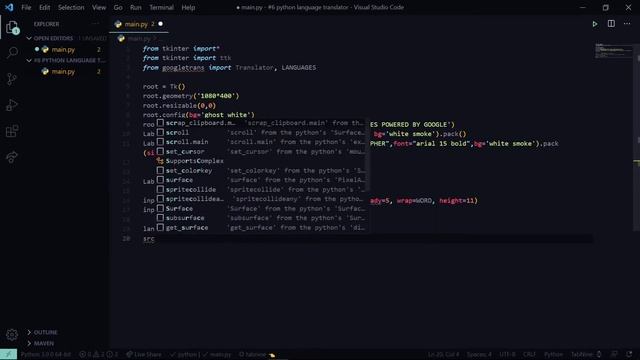The width and height of the screenshot is (640, 360).
Task: Change UTF-8 file encoding
Action: [507, 354]
